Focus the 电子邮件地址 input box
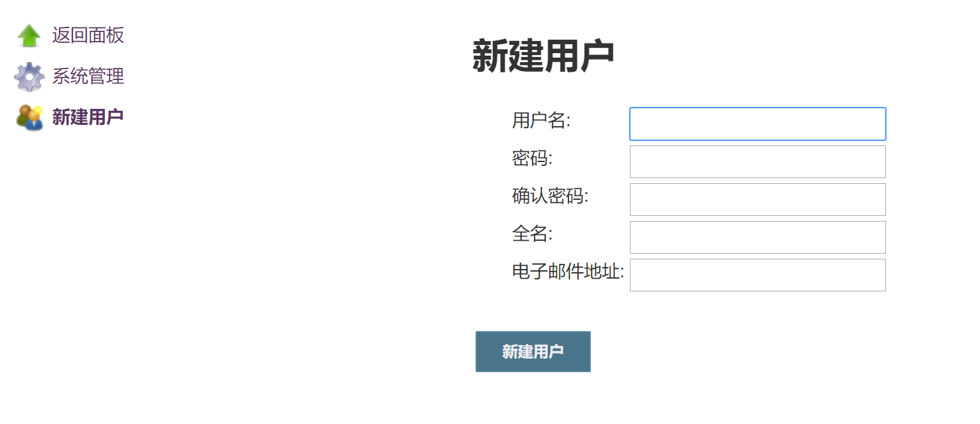980x424 pixels. point(757,275)
